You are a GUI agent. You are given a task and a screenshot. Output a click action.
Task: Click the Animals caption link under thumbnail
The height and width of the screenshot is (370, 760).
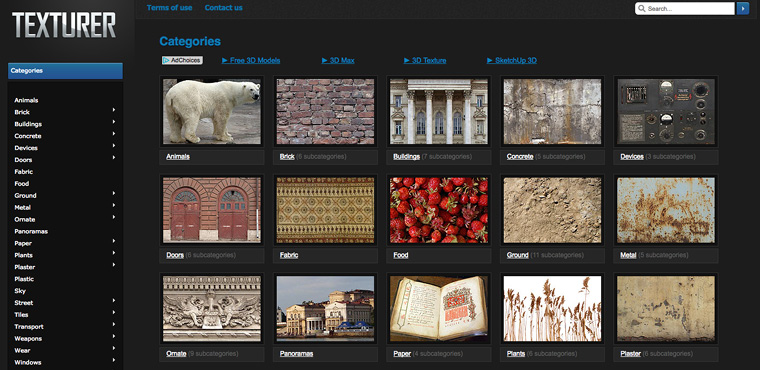pos(178,157)
